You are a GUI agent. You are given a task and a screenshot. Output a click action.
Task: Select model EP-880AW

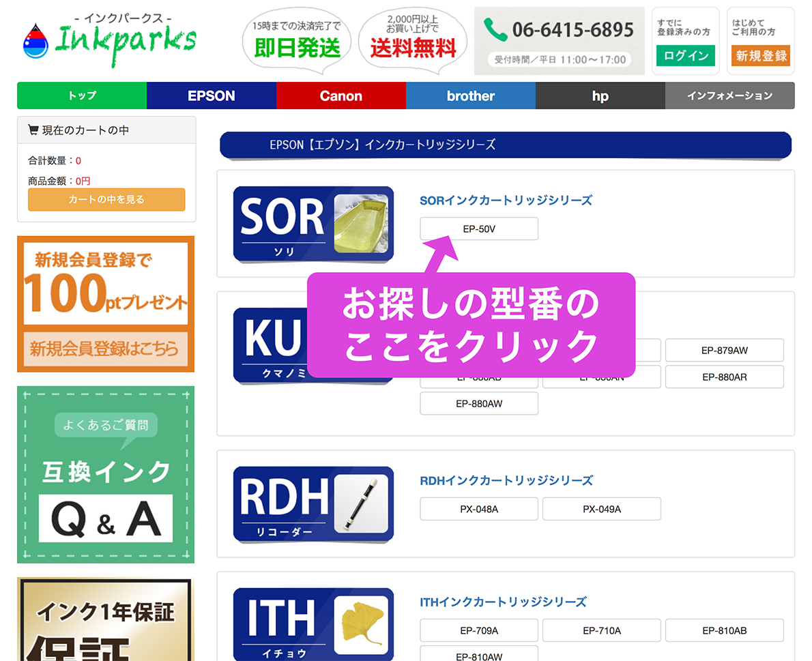(x=479, y=404)
